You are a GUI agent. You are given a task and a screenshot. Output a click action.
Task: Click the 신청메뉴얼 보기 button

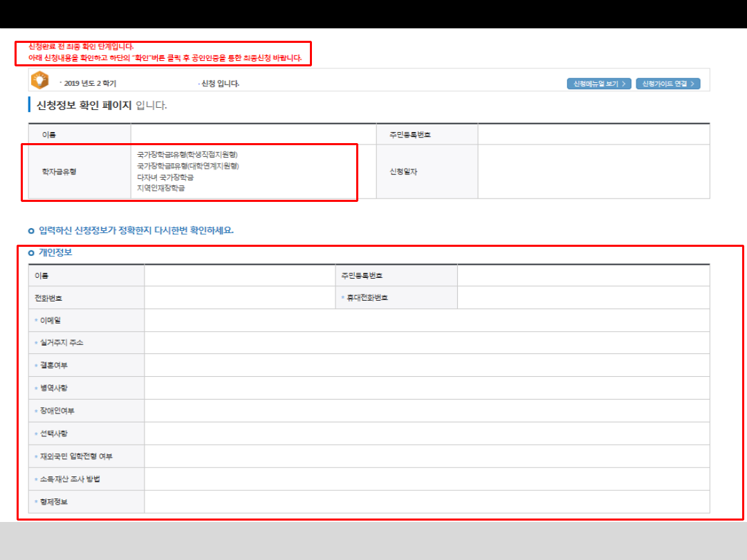click(599, 84)
